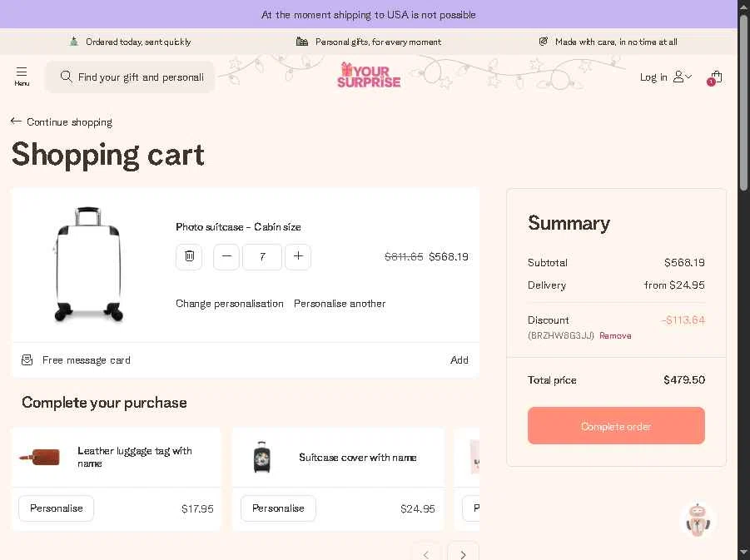This screenshot has width=750, height=560.
Task: Click Change personalisation link
Action: (230, 304)
